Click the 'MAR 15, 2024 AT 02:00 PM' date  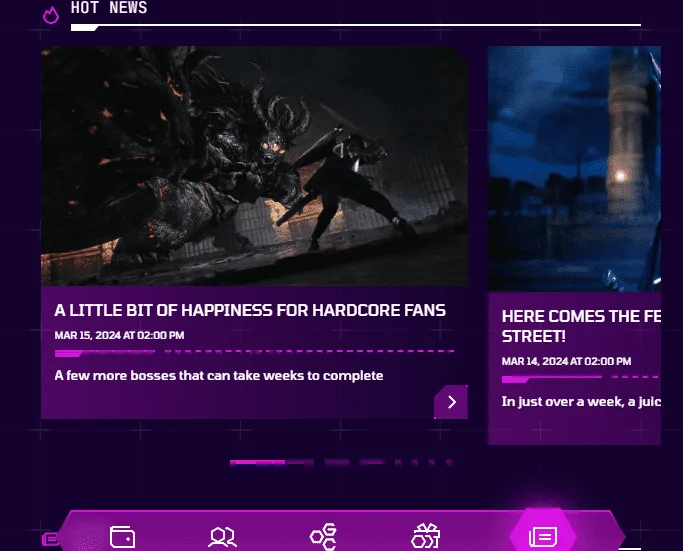(x=119, y=335)
